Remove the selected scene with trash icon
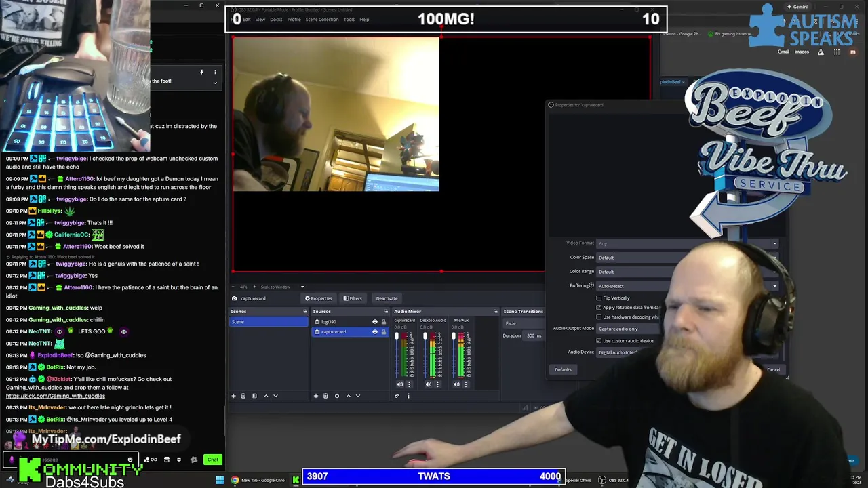Image resolution: width=868 pixels, height=488 pixels. pos(243,396)
